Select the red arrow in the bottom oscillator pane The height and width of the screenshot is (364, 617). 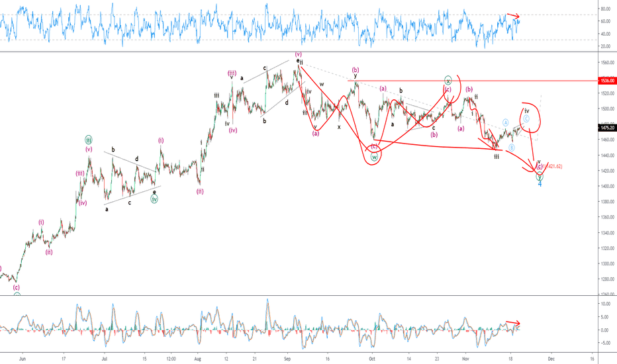[x=513, y=323]
